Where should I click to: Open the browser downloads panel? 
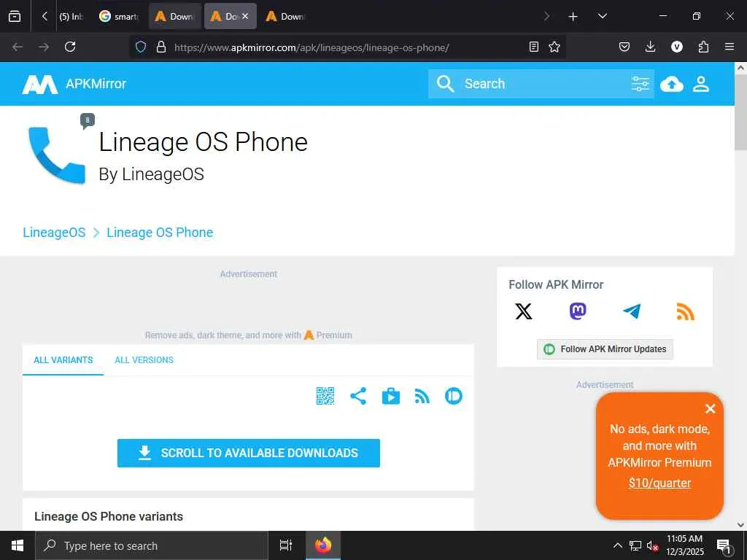(650, 47)
